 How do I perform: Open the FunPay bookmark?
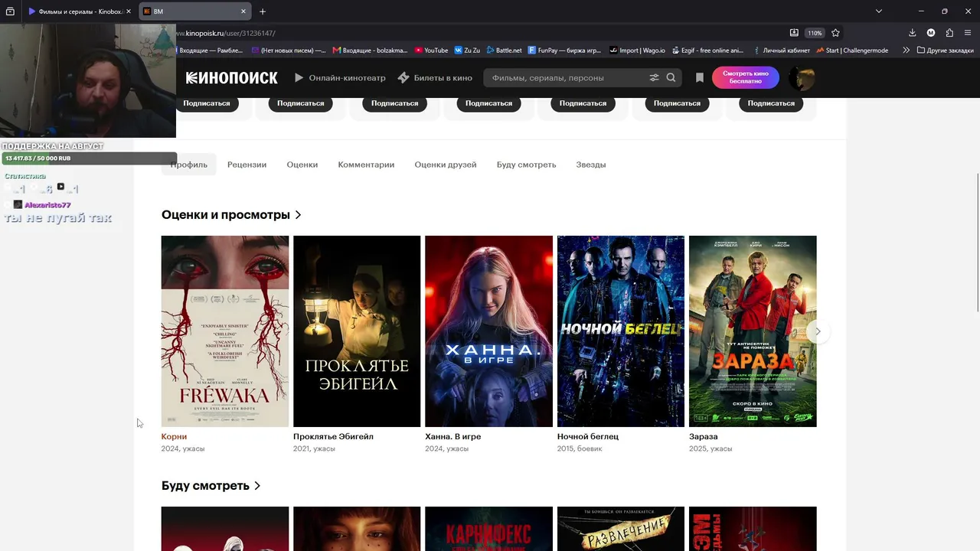coord(564,51)
